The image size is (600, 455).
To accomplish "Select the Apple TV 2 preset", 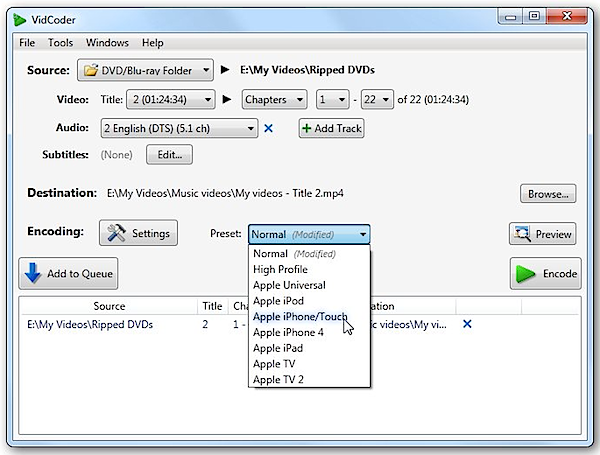I will pyautogui.click(x=309, y=379).
